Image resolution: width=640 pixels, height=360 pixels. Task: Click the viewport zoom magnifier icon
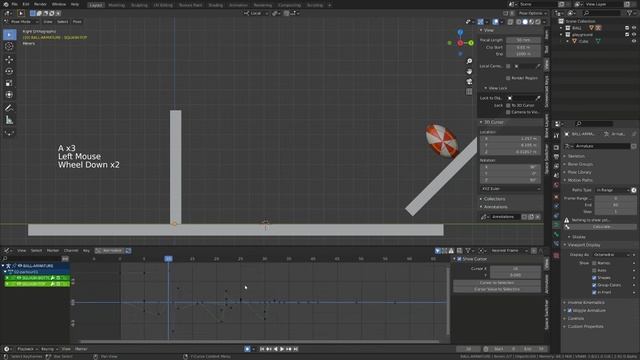(469, 61)
